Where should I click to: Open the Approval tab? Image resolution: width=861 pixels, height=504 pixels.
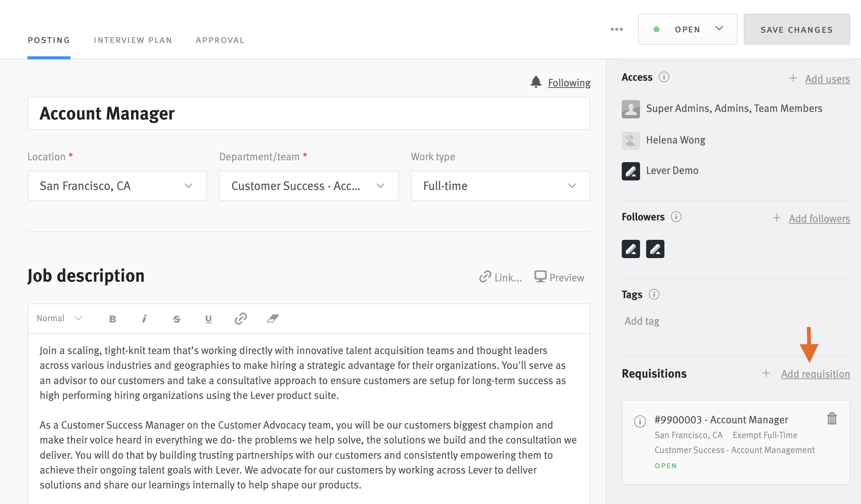[220, 40]
